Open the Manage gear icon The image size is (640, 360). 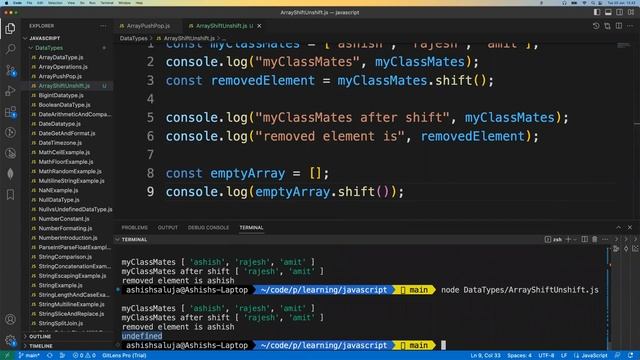pos(10,340)
